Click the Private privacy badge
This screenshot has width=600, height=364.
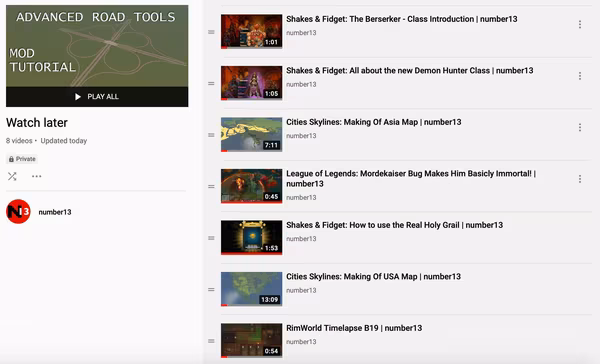[x=22, y=159]
